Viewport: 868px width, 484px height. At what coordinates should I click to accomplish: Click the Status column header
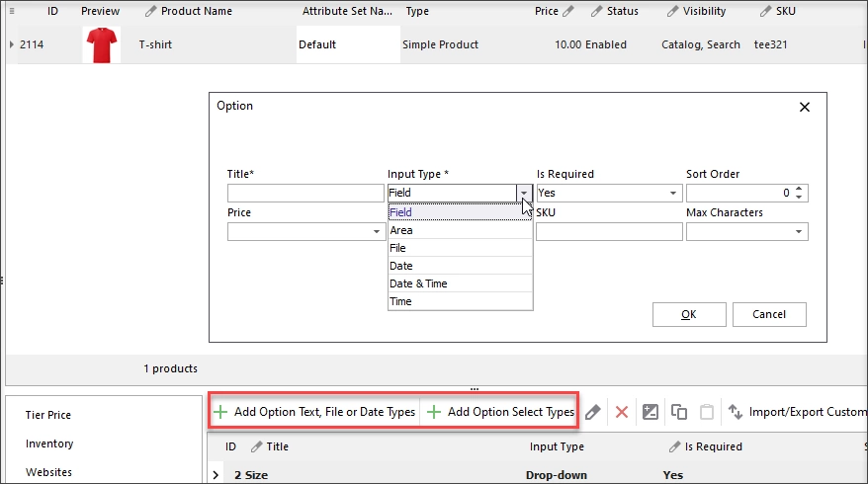tap(622, 11)
